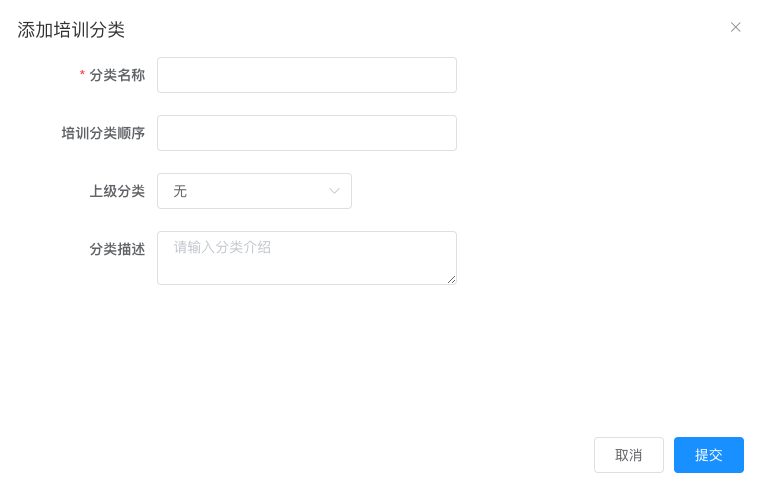Click into the 请输入分类介绍 textarea
Screen dimensions: 761x490
coord(307,258)
